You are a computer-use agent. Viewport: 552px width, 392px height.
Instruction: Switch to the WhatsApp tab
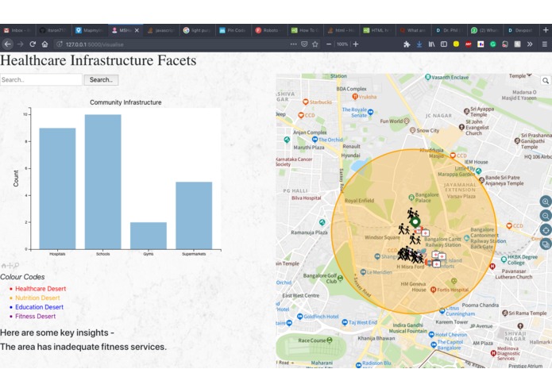click(484, 31)
